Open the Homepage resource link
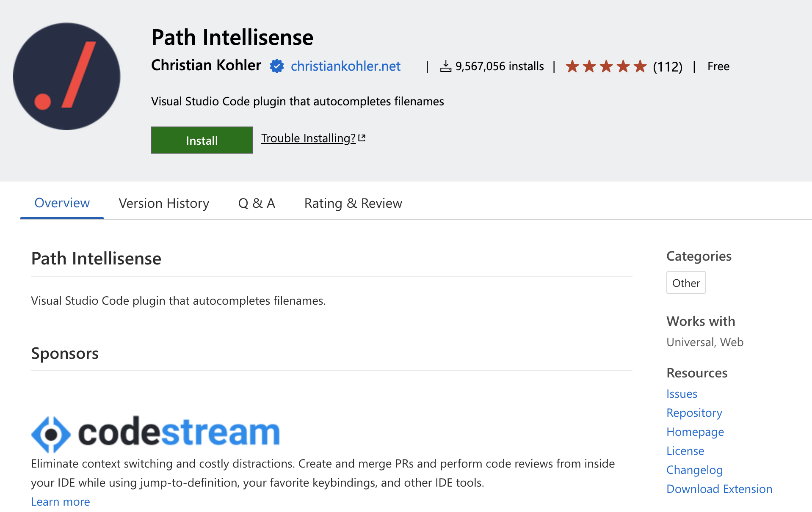This screenshot has width=812, height=512. [x=695, y=432]
